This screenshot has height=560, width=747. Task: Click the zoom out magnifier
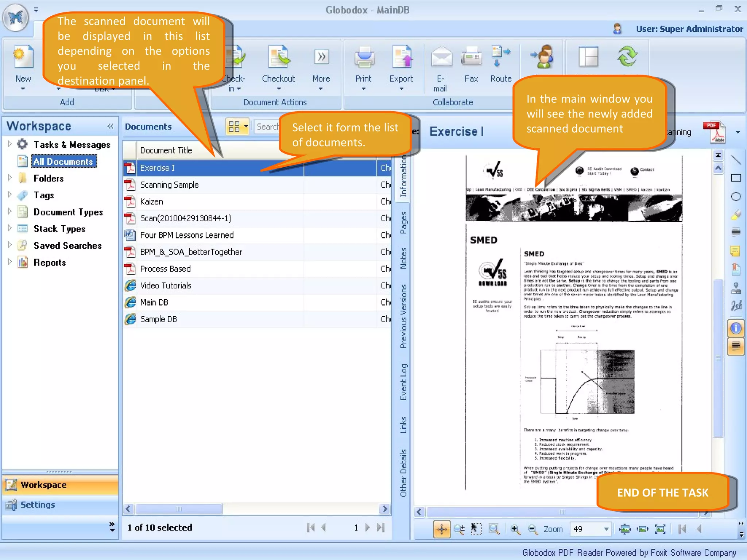click(533, 529)
